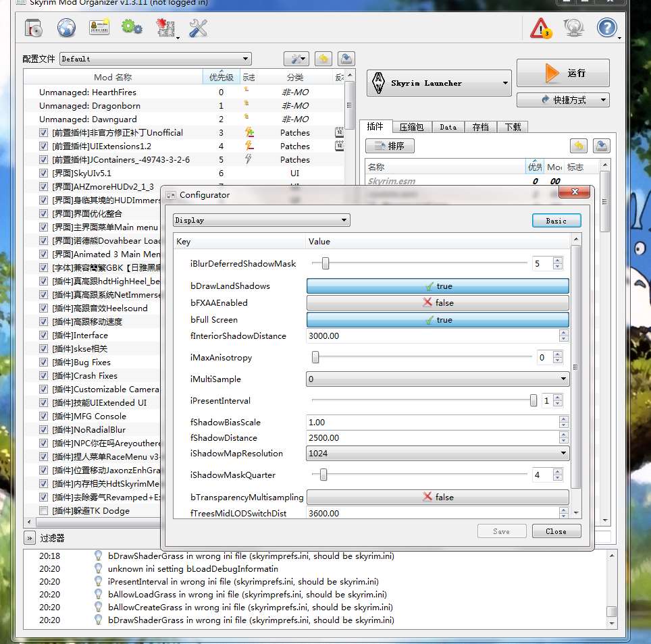Image resolution: width=651 pixels, height=644 pixels.
Task: Adjust the iShadowMaskQuarter slider handle
Action: point(323,475)
